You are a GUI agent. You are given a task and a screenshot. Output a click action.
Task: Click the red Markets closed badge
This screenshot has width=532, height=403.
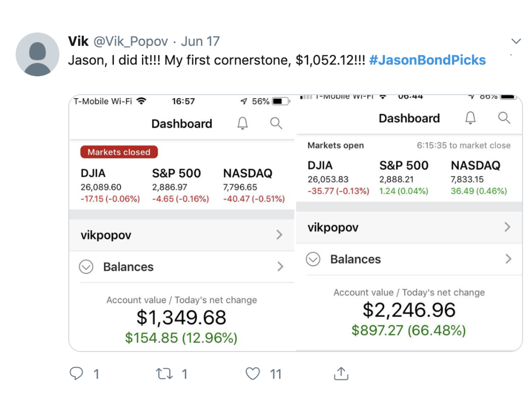[119, 152]
